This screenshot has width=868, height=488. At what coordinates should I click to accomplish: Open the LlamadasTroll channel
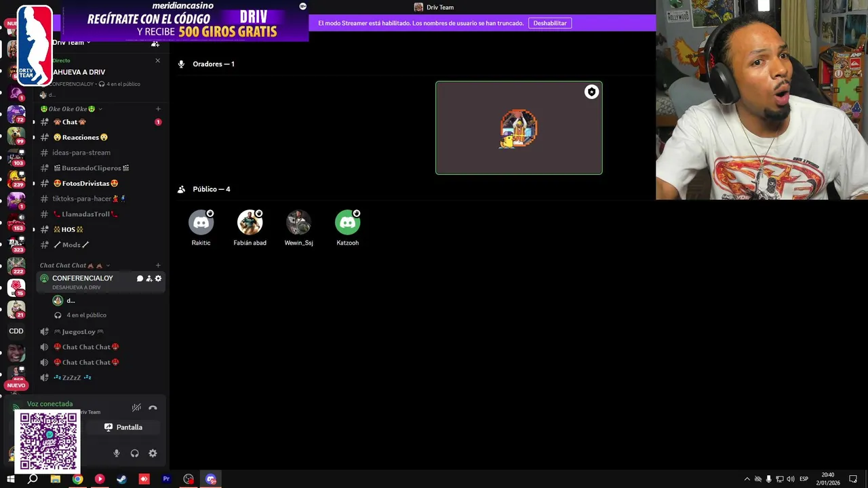(100, 214)
